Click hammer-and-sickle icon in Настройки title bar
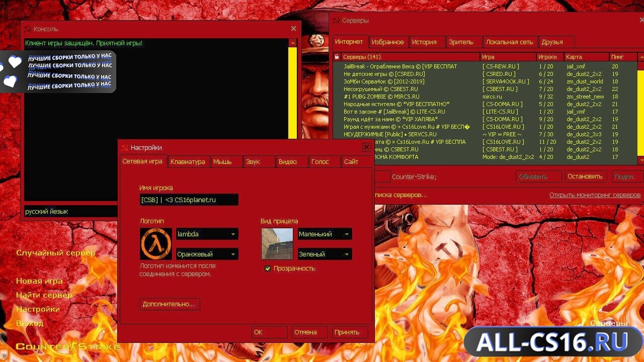Screen dimensions: 644x362 tap(125, 147)
